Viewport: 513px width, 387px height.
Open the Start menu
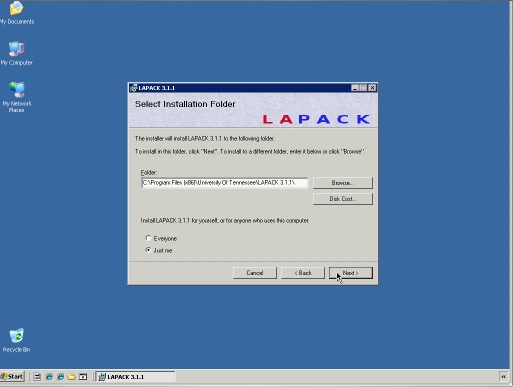click(12, 377)
